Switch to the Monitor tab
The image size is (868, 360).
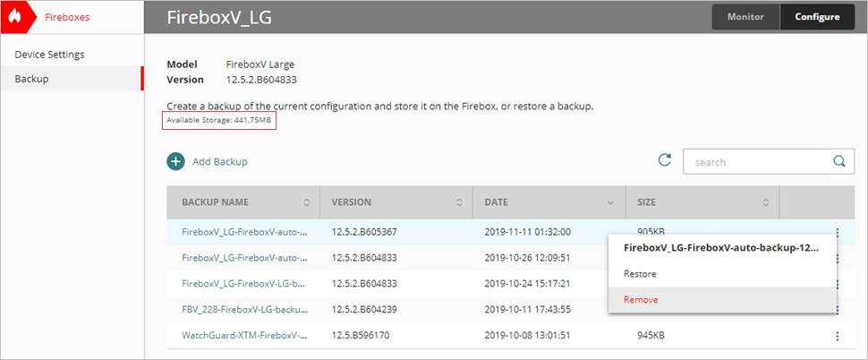(745, 17)
